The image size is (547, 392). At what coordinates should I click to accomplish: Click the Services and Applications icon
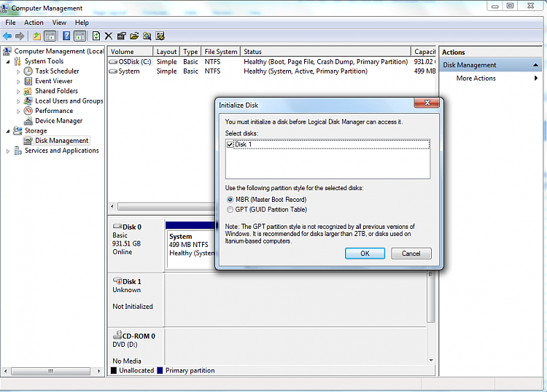[18, 151]
